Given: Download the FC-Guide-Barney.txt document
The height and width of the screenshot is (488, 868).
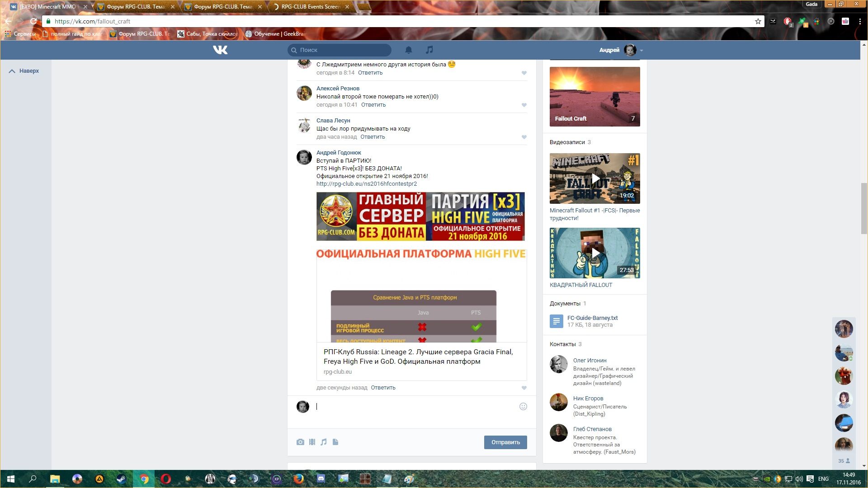Looking at the screenshot, I should [x=592, y=318].
